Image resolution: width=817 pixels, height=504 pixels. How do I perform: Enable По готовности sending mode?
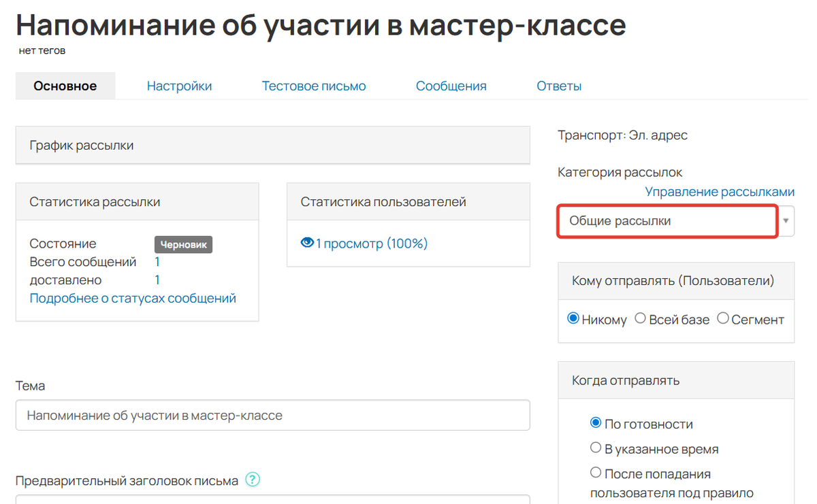click(595, 423)
